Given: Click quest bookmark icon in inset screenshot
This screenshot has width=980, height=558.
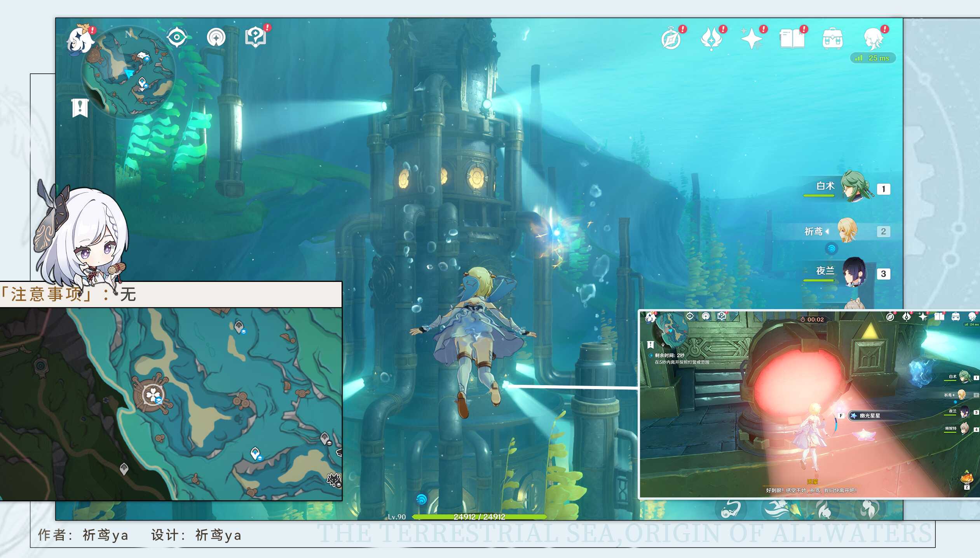Looking at the screenshot, I should pos(650,344).
